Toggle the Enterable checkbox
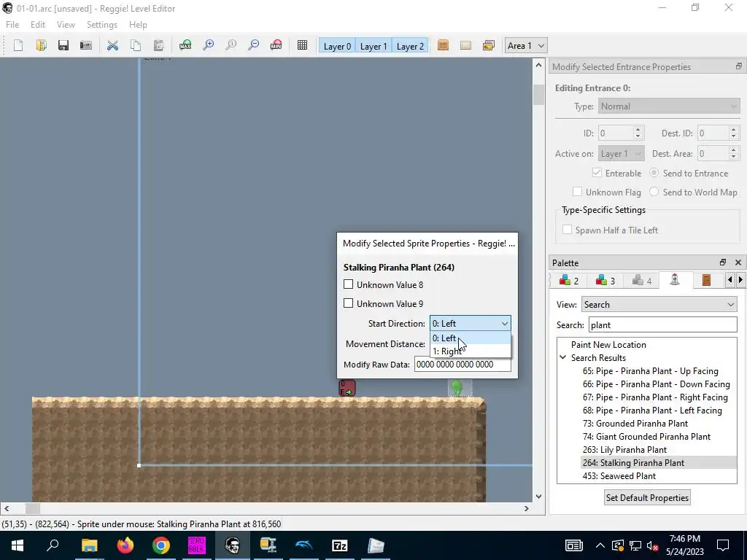Image resolution: width=747 pixels, height=560 pixels. [597, 173]
